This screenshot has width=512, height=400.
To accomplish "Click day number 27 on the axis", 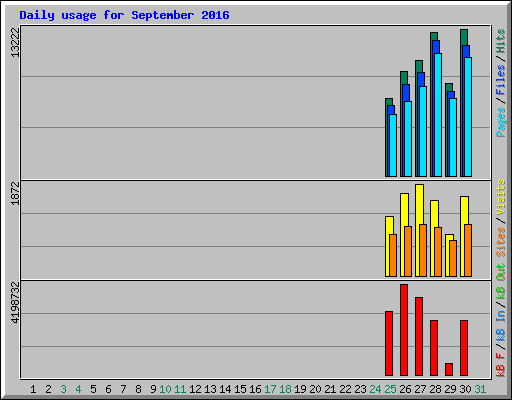I will point(420,389).
